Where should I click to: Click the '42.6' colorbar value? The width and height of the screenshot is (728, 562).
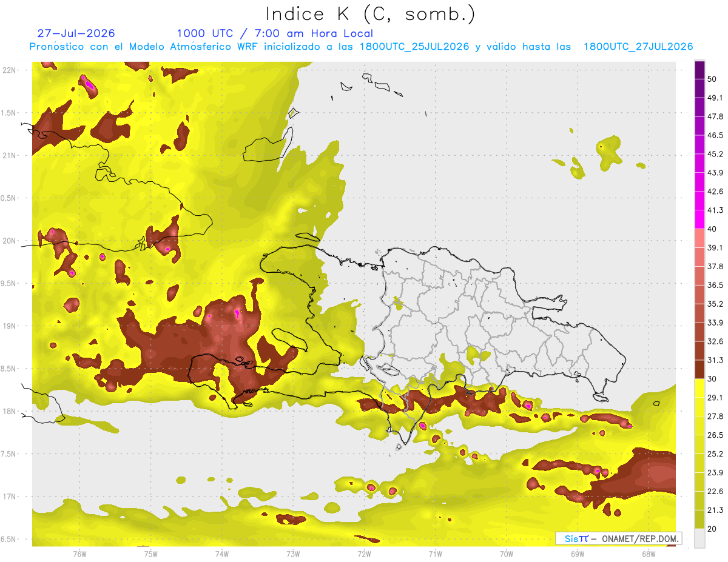point(716,192)
